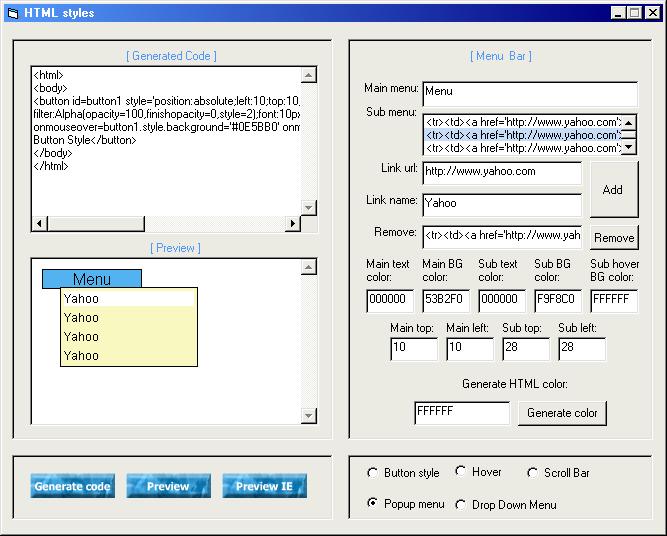667x536 pixels.
Task: Click scroll-up arrow of Sub menu list
Action: tap(628, 122)
